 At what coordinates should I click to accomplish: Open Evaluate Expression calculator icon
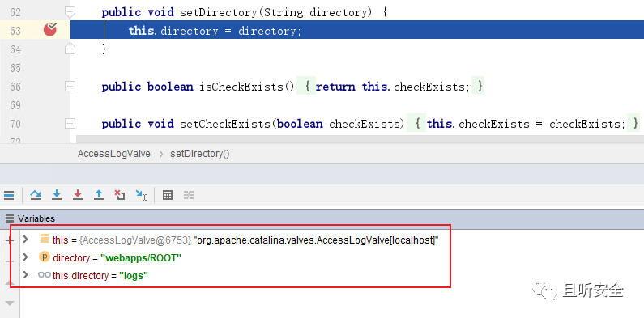(x=167, y=195)
